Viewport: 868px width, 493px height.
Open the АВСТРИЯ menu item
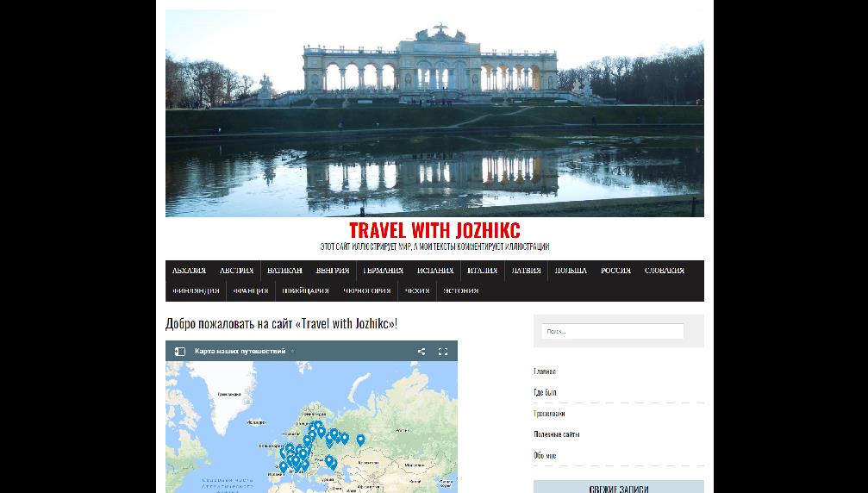tap(236, 271)
